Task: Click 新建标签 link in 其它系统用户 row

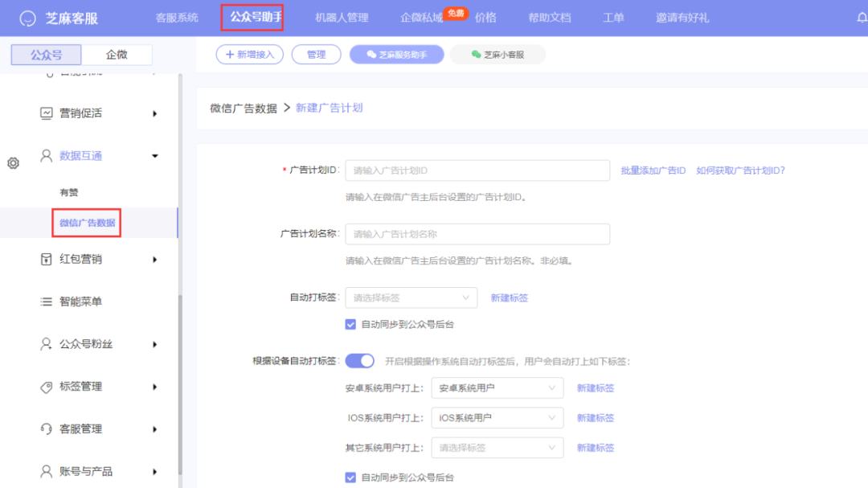Action: (596, 448)
